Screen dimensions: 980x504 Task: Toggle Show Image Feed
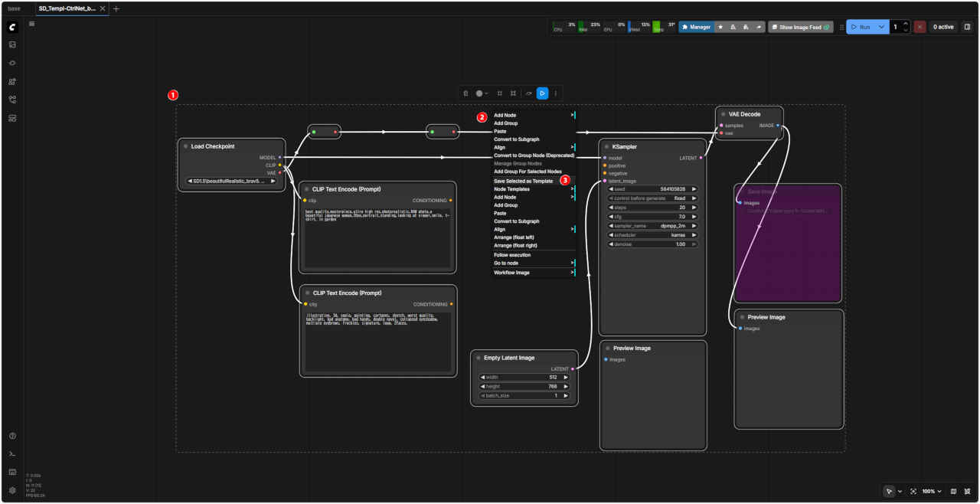(800, 27)
